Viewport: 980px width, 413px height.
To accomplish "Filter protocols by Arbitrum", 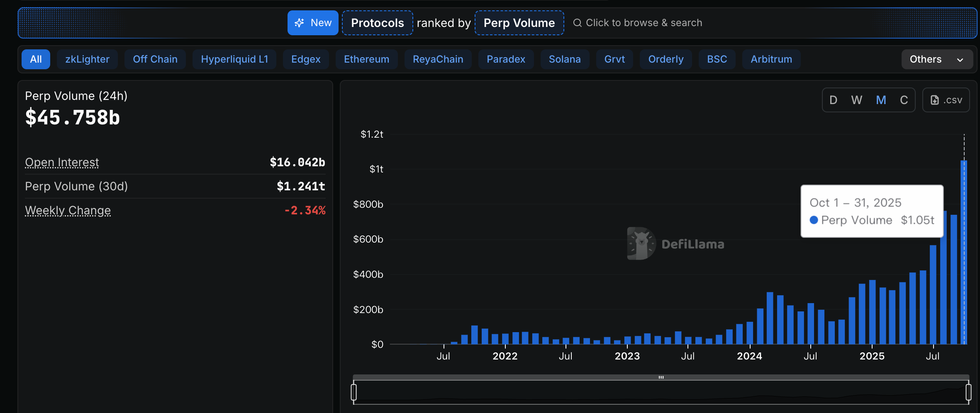I will (x=771, y=59).
